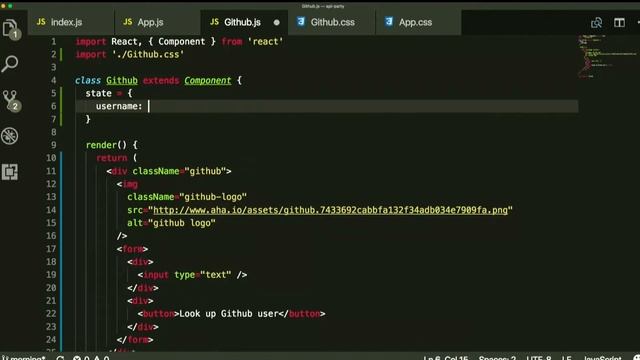Click the errors and warnings count in status bar
This screenshot has height=360, width=640.
coord(91,358)
